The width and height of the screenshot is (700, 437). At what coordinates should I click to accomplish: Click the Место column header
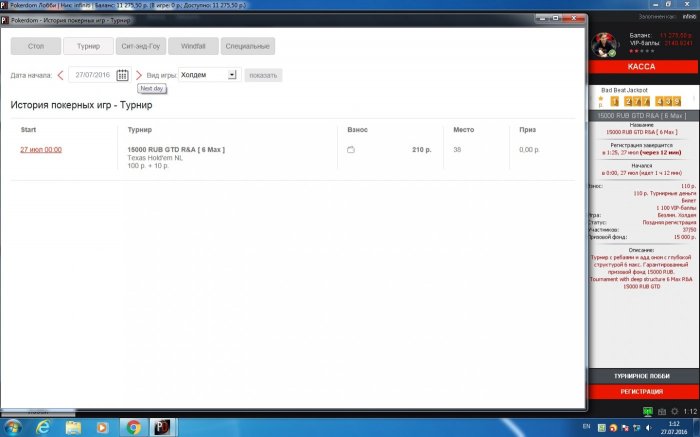point(463,129)
